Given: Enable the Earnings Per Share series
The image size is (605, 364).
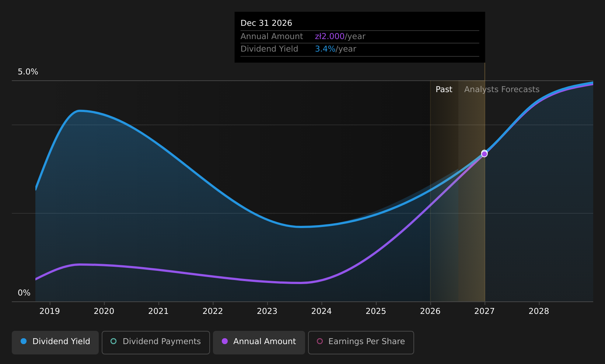Looking at the screenshot, I should point(361,342).
